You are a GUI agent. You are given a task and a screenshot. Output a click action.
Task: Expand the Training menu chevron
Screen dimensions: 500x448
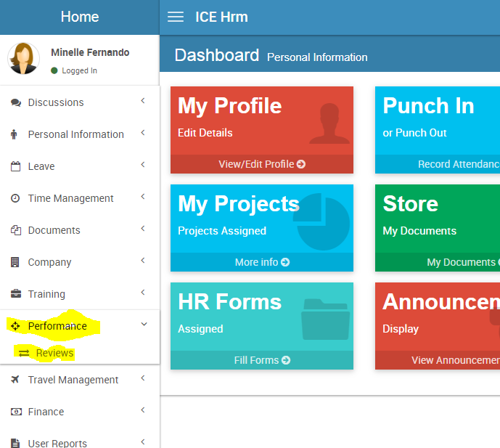point(143,293)
